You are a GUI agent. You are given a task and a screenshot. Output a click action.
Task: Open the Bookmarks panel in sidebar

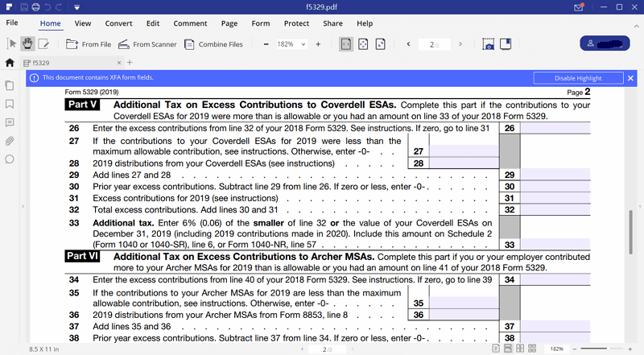click(x=10, y=104)
